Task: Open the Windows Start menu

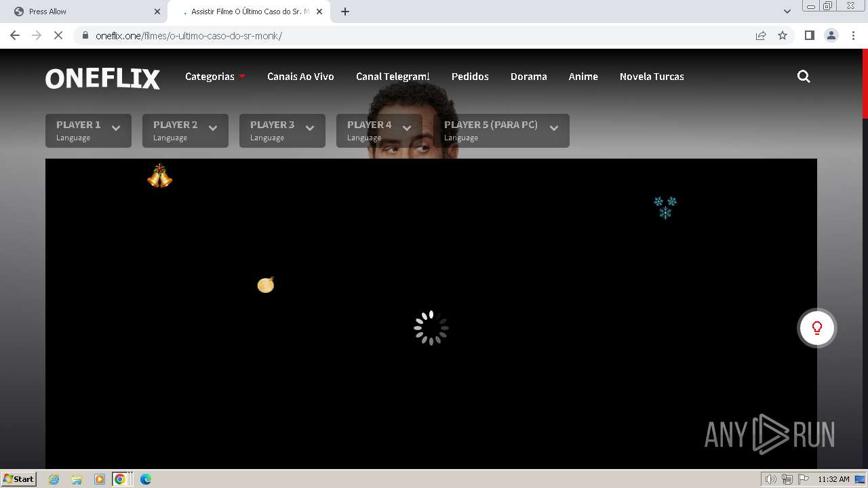Action: 19,479
